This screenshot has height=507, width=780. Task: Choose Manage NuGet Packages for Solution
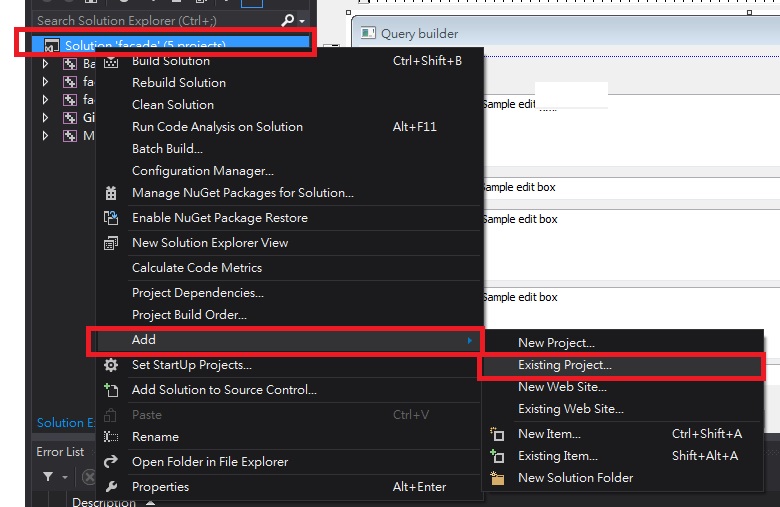click(x=290, y=193)
